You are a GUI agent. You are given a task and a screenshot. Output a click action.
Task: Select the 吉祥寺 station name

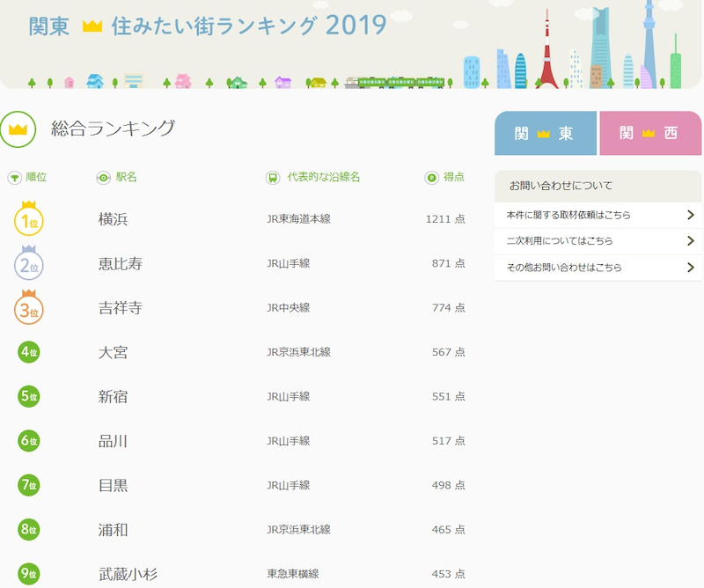tap(121, 308)
